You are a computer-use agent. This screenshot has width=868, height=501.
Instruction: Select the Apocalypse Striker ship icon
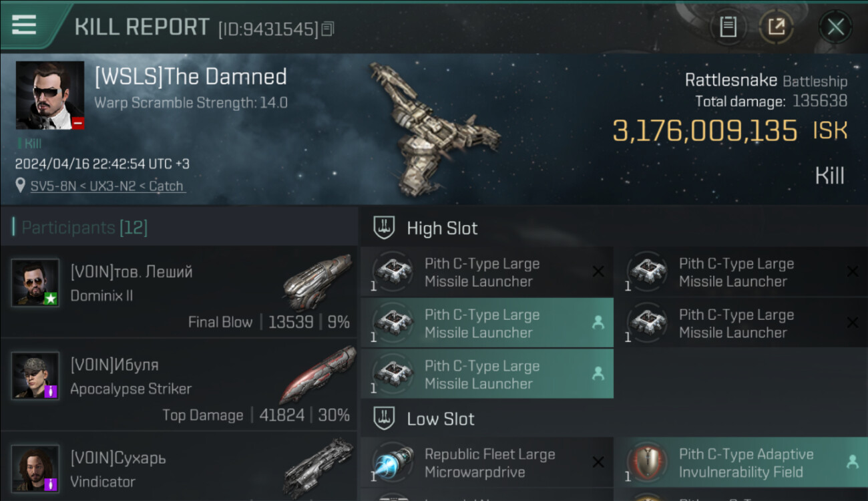coord(317,375)
